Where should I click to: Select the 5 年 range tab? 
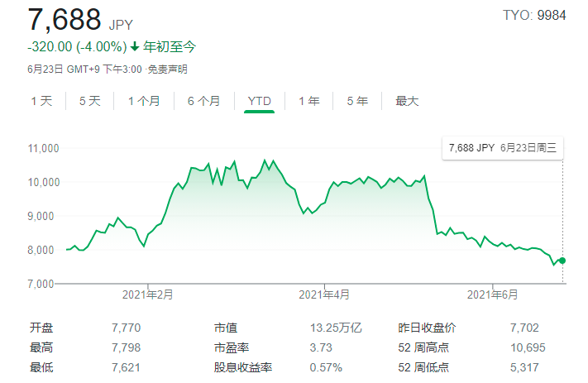point(357,101)
